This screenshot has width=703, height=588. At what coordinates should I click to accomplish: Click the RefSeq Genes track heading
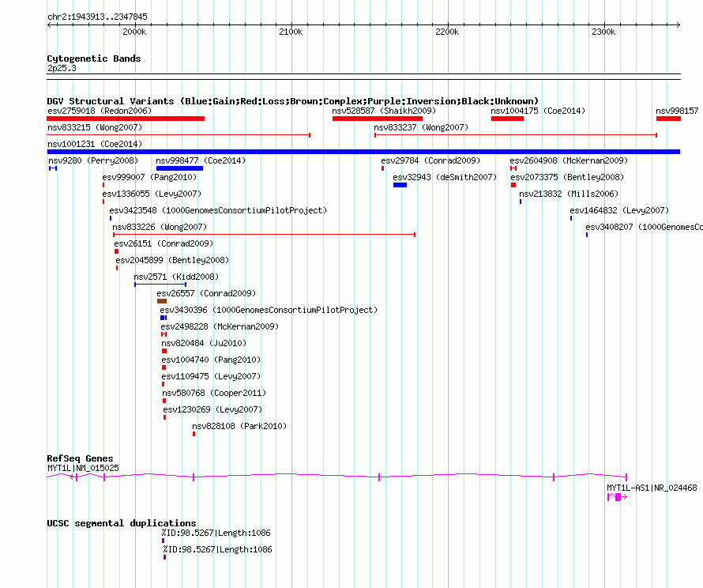coord(80,458)
